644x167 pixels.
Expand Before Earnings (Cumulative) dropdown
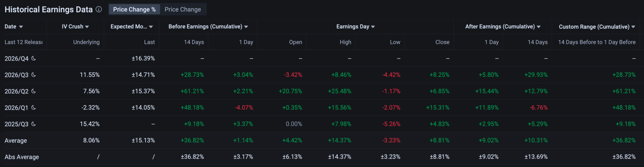pos(246,27)
